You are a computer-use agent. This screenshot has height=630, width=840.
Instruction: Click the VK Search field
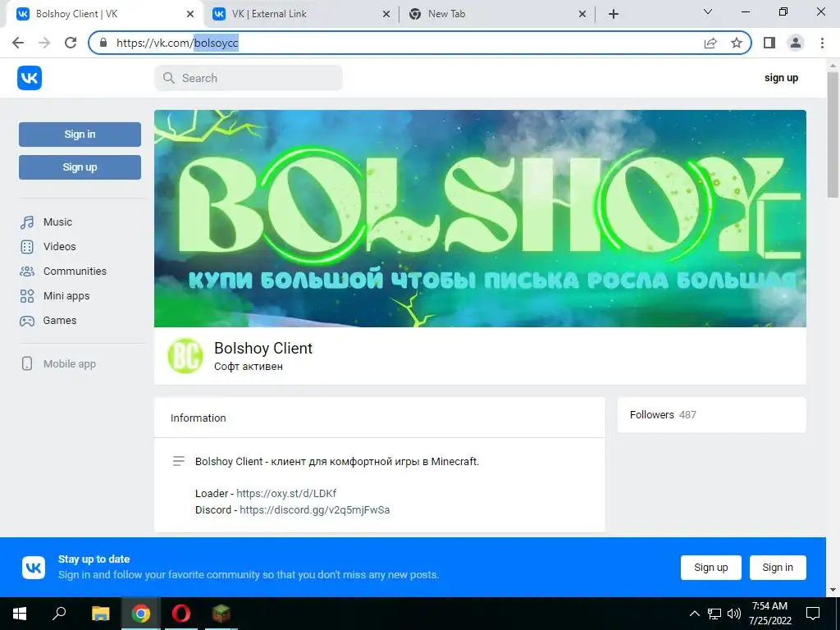(249, 78)
